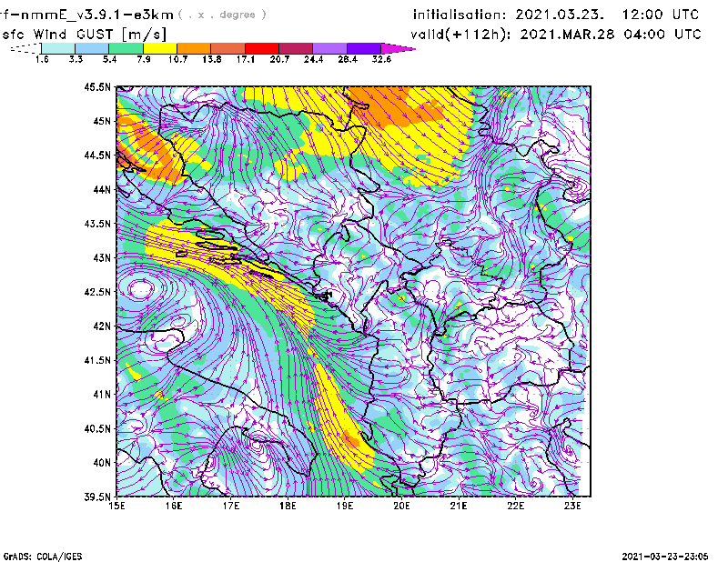The image size is (728, 562).
Task: Click the initialisation date 2021.03.23.
Action: 560,15
